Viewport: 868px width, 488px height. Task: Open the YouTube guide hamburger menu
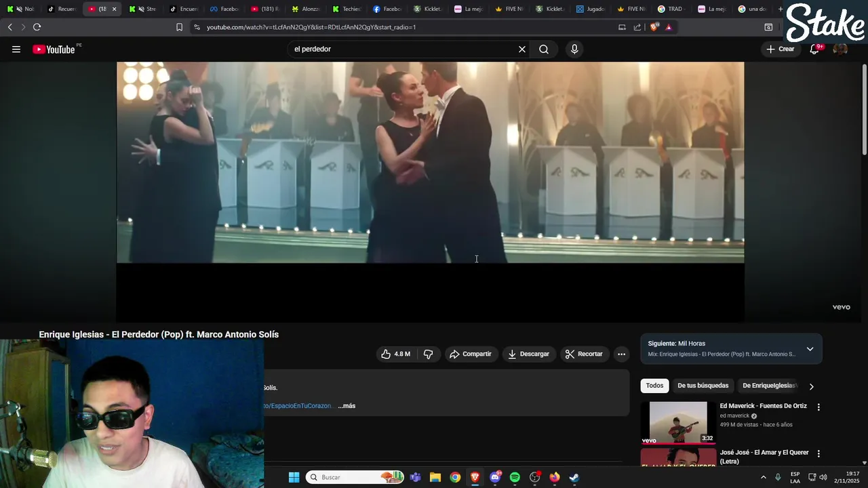point(16,49)
